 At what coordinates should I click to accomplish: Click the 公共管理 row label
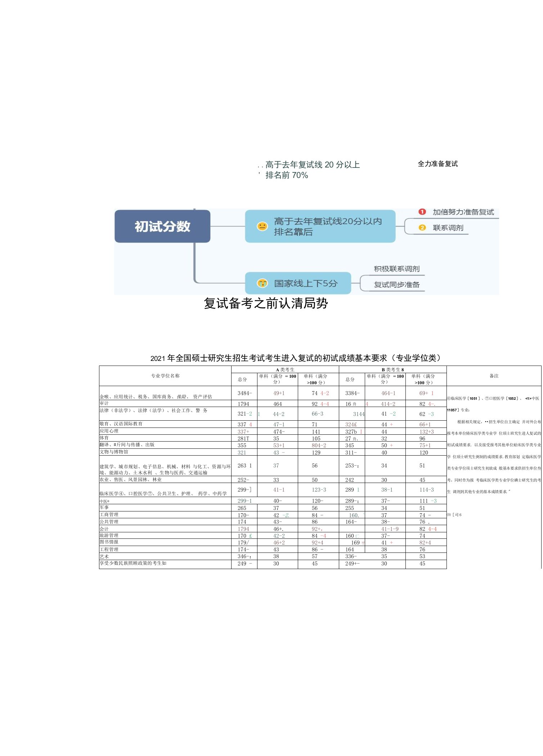click(109, 522)
